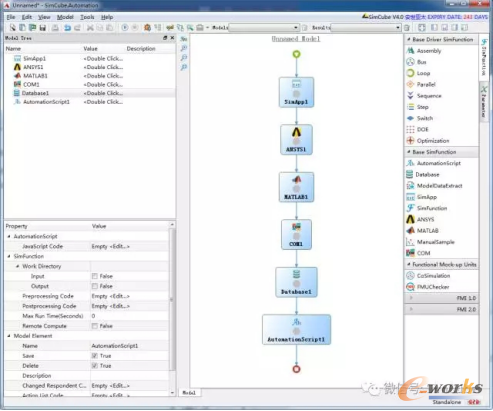This screenshot has height=411, width=493.
Task: Pick FMUChecker from Functional Mock-up Units
Action: coord(428,287)
